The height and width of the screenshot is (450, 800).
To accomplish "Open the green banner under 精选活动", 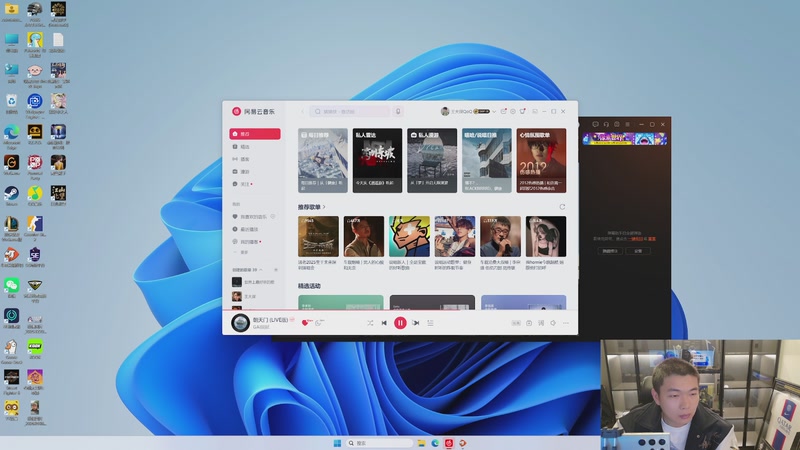I will click(x=341, y=302).
